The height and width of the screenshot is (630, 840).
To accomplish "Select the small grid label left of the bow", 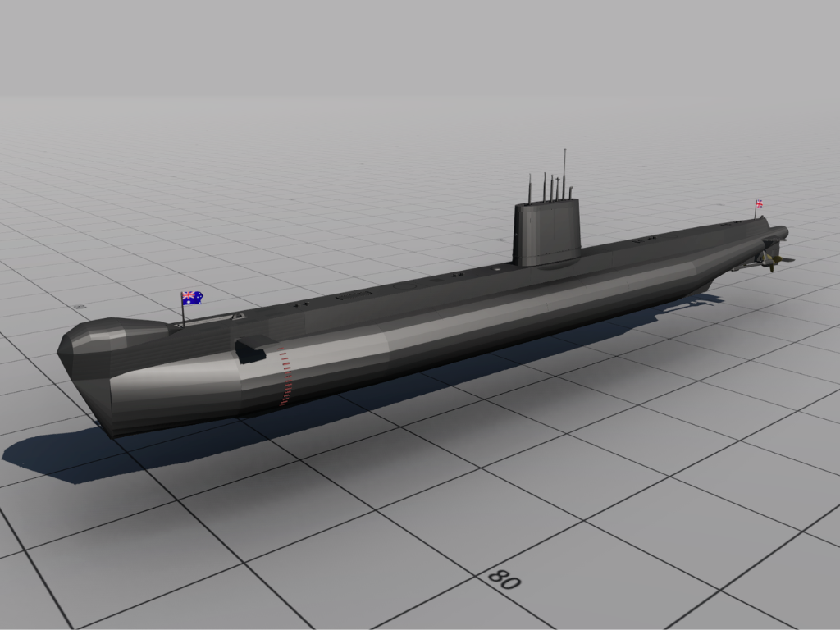I will click(80, 307).
